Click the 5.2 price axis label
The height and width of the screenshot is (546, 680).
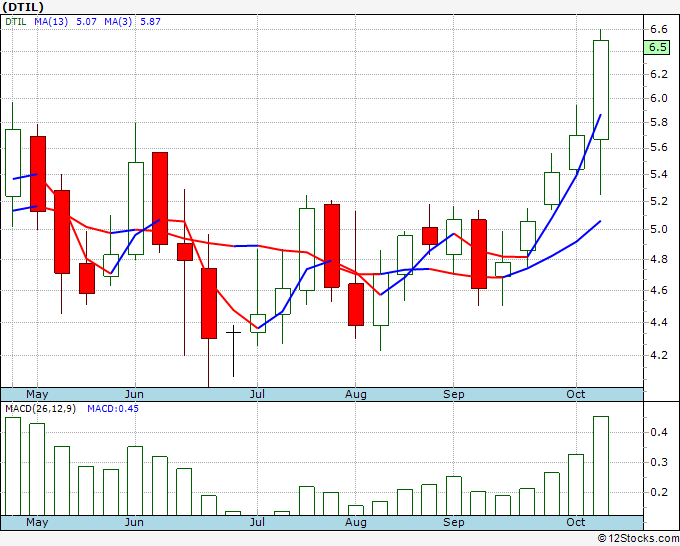658,201
